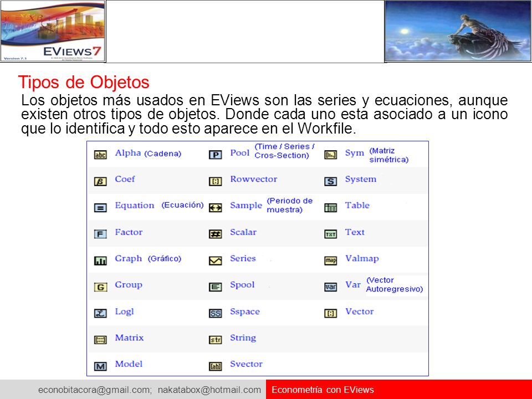Click the Sspace SS icon
The width and height of the screenshot is (532, 399).
(216, 313)
